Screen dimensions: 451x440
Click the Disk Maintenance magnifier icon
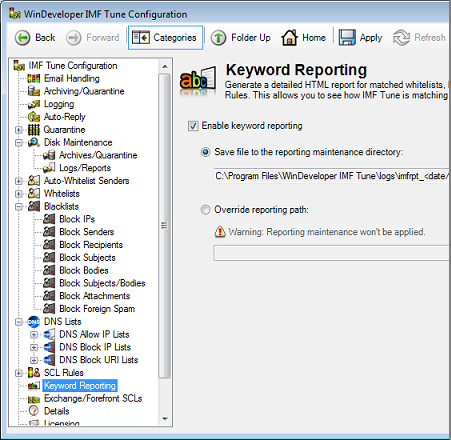(34, 142)
